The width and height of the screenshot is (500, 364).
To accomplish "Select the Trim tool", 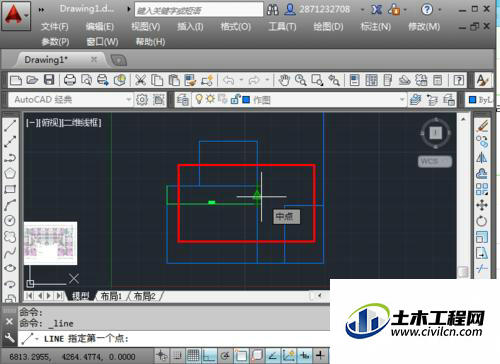I will [482, 269].
